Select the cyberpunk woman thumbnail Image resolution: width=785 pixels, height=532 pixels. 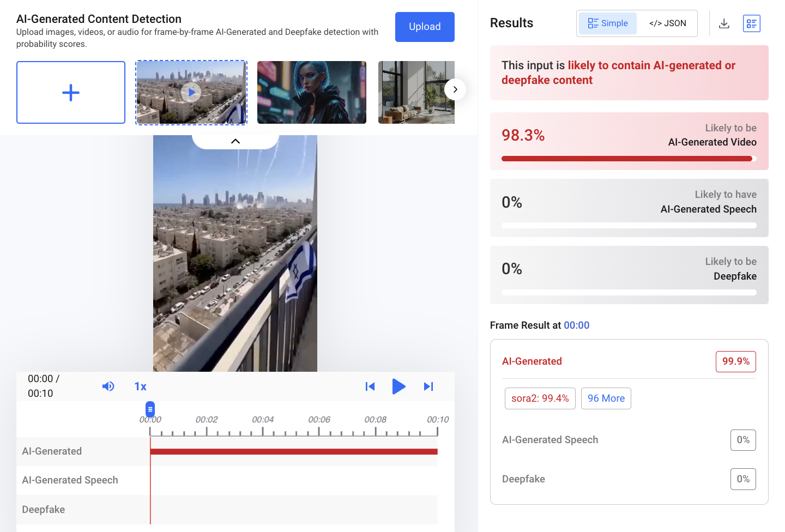tap(312, 93)
